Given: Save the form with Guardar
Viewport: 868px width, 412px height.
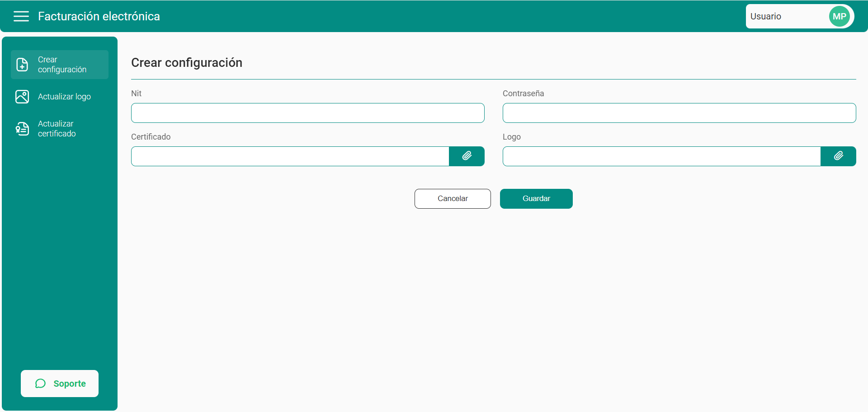Looking at the screenshot, I should tap(536, 199).
